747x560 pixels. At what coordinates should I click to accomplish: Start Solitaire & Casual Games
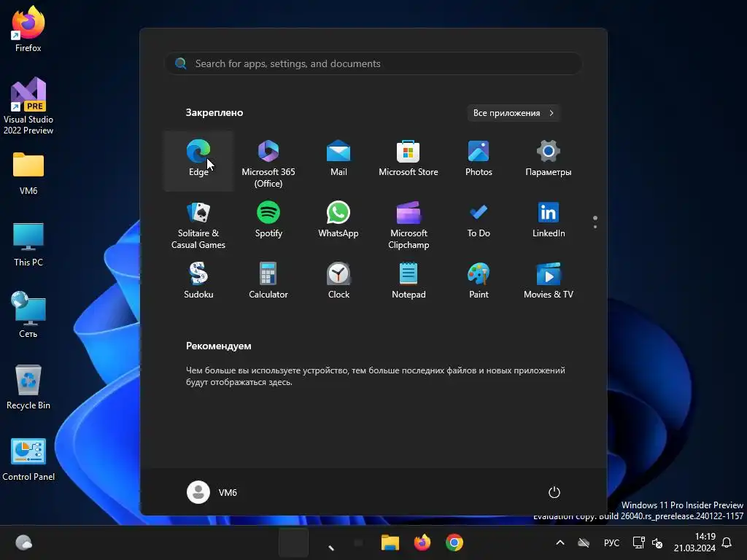198,222
